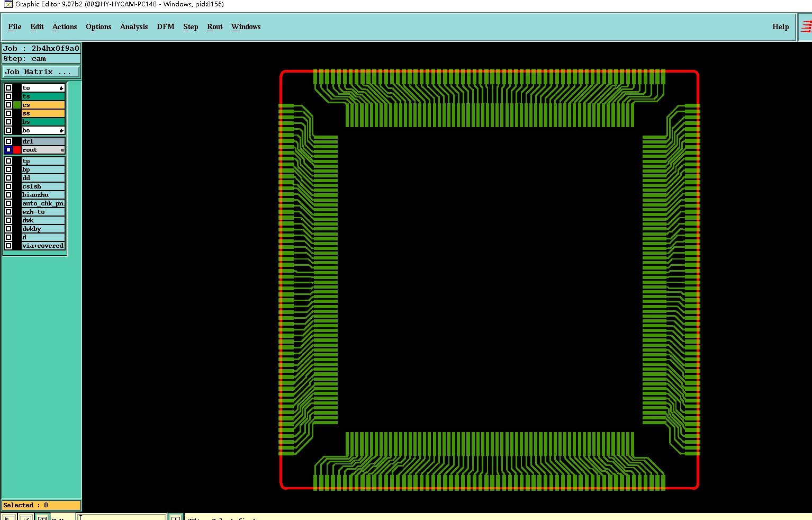The width and height of the screenshot is (812, 520).
Task: Click the red lines icon beside Help
Action: click(x=806, y=26)
